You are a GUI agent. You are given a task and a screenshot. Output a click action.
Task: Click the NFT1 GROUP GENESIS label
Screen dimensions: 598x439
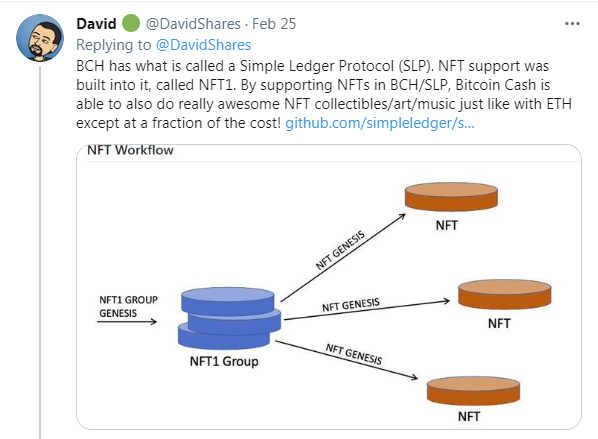(128, 306)
